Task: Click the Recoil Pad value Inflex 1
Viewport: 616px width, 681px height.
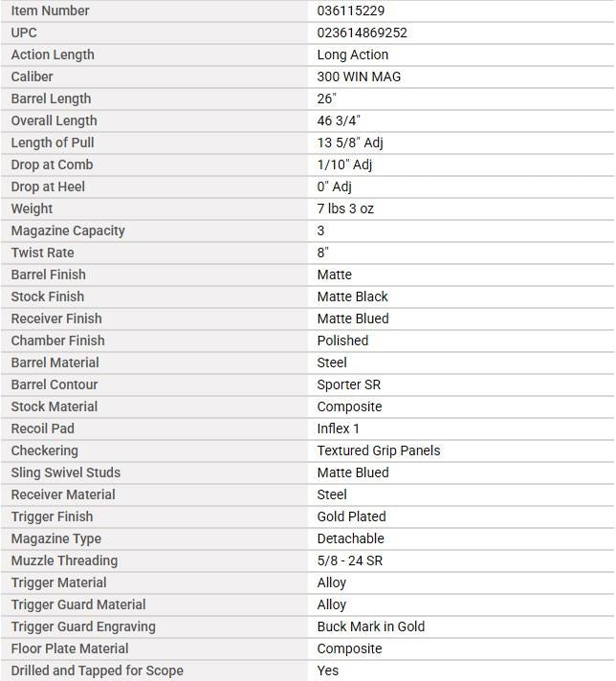Action: pyautogui.click(x=338, y=428)
